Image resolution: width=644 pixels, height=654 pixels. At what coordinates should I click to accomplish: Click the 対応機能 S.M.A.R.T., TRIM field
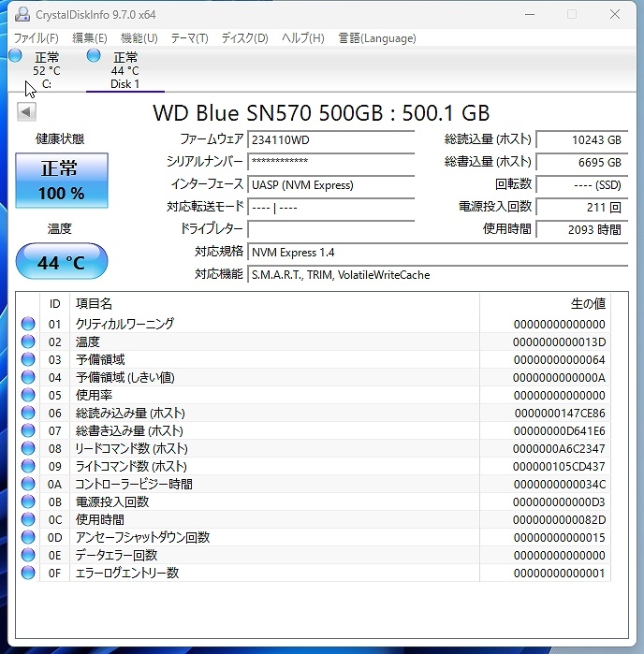pyautogui.click(x=438, y=275)
